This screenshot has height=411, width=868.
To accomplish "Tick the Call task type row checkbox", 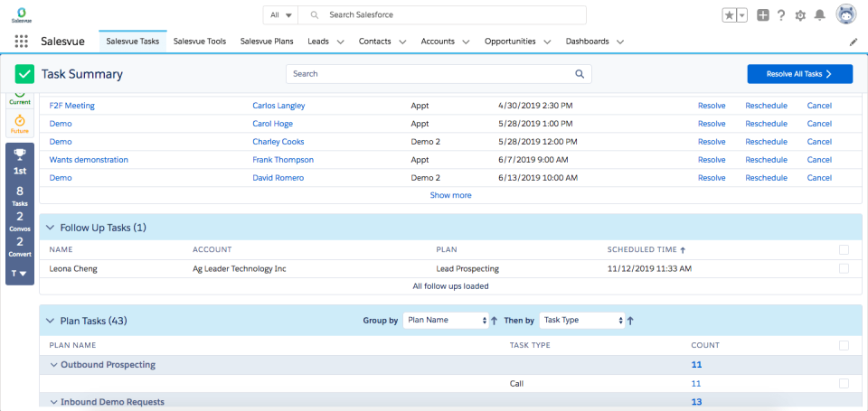I will (x=844, y=383).
